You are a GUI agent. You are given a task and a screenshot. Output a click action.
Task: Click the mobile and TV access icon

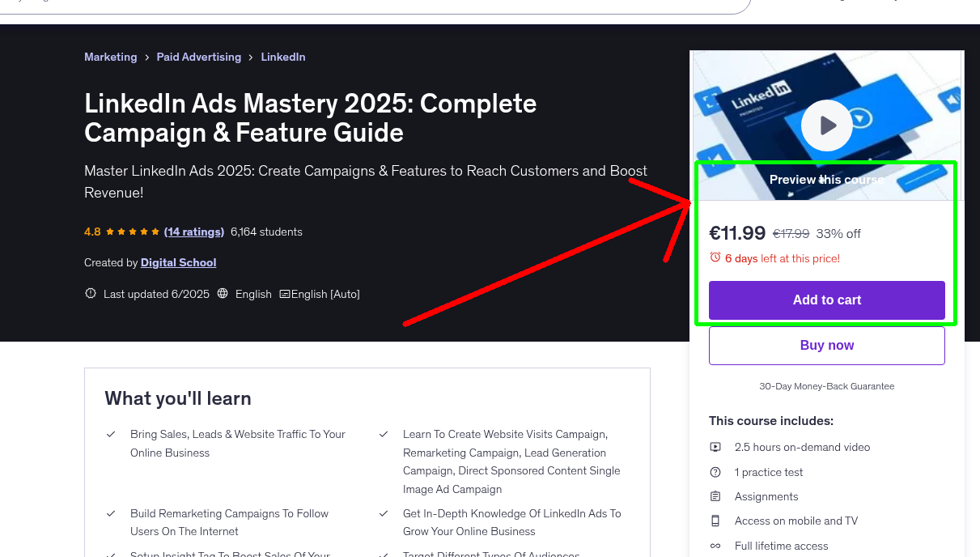pyautogui.click(x=715, y=521)
